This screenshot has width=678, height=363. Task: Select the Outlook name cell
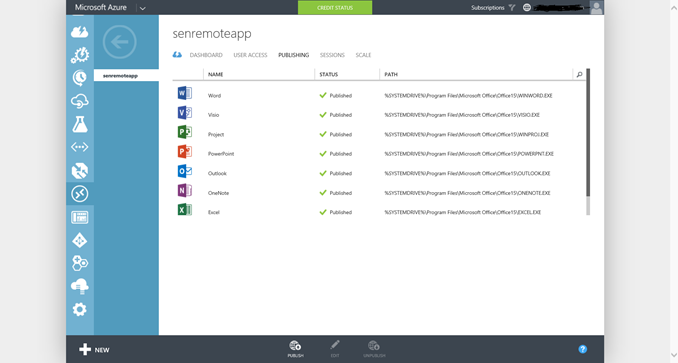[x=217, y=173]
